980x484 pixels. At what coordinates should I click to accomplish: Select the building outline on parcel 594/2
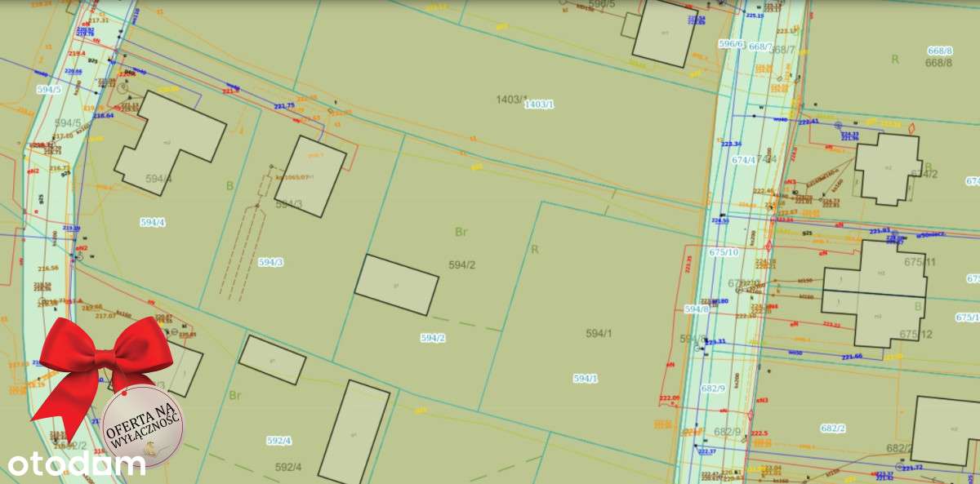[x=396, y=285]
